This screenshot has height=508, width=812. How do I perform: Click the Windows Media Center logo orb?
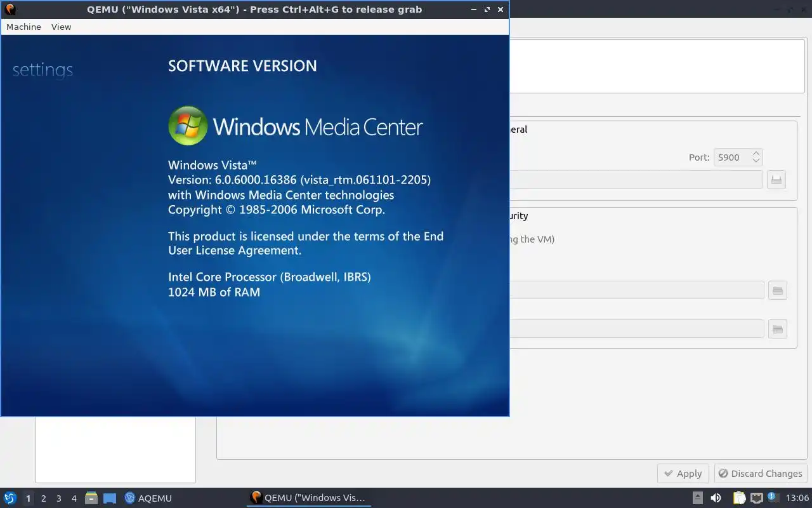pos(188,126)
